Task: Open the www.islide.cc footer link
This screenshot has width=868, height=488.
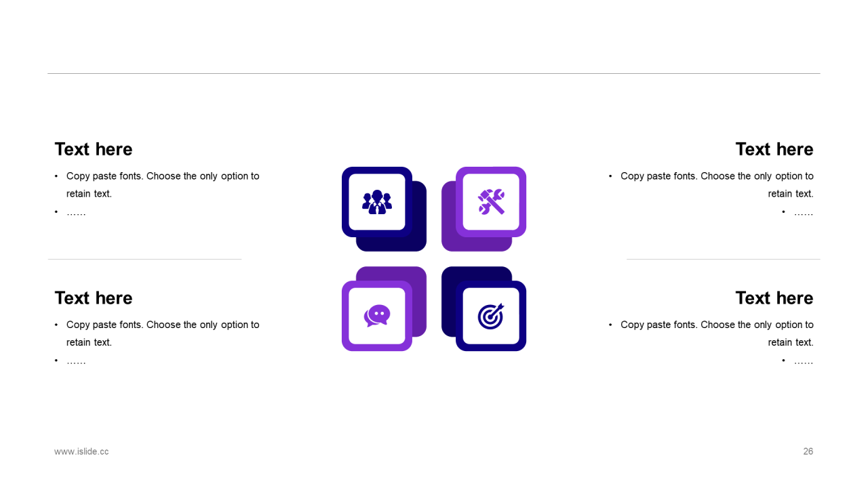Action: (x=81, y=451)
